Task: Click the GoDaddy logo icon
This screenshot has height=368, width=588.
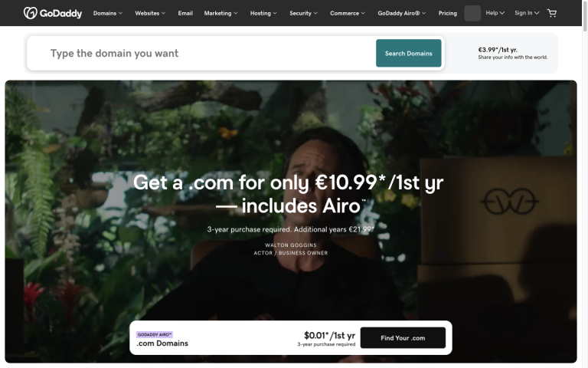Action: [x=31, y=13]
